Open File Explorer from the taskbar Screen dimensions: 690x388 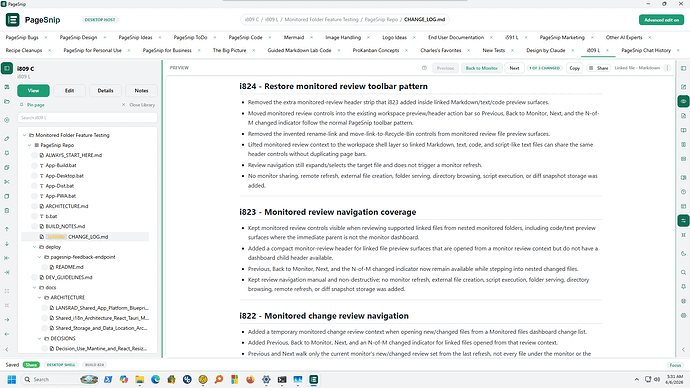click(139, 380)
